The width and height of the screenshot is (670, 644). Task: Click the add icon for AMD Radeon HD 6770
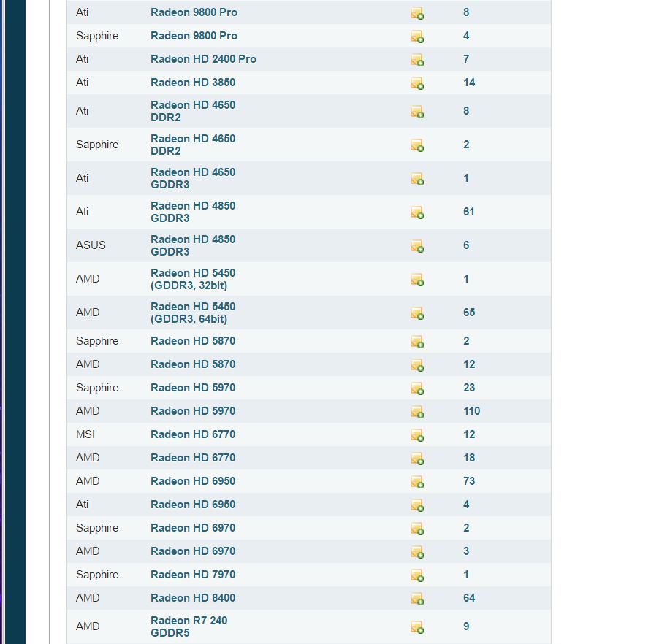click(417, 459)
